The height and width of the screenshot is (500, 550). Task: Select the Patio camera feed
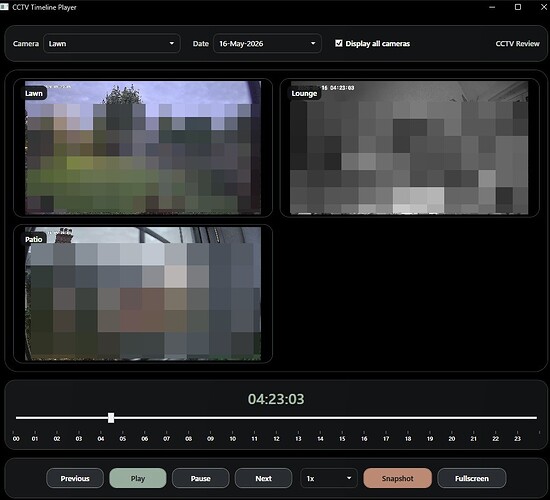coord(143,294)
